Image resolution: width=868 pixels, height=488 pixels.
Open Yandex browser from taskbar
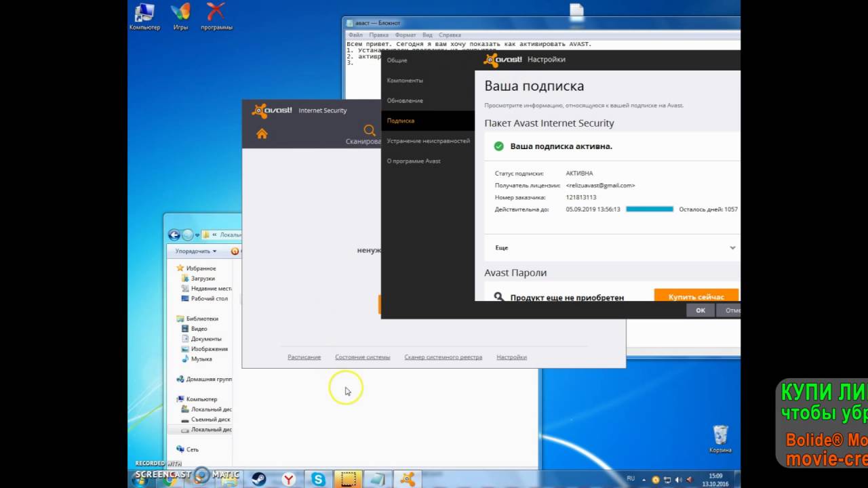[x=289, y=479]
